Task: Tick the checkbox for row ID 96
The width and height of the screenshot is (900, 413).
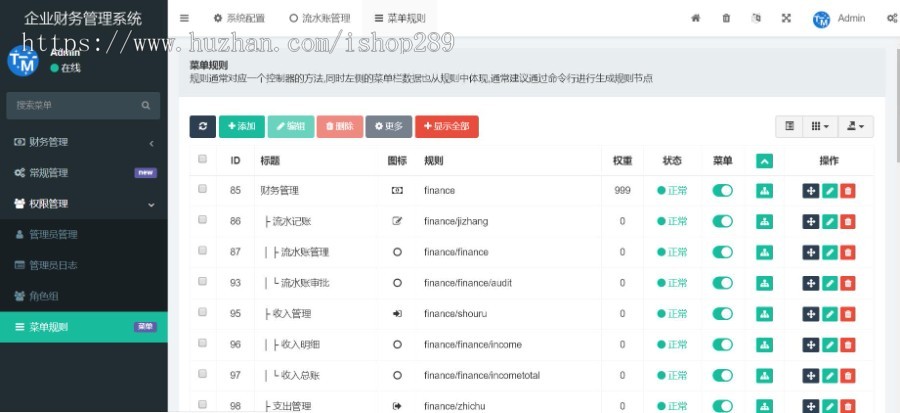Action: pyautogui.click(x=203, y=344)
